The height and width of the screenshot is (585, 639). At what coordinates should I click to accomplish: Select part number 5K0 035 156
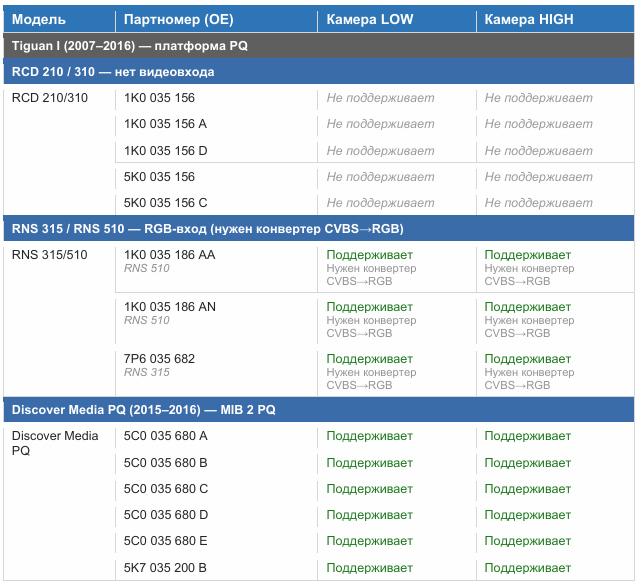(159, 177)
